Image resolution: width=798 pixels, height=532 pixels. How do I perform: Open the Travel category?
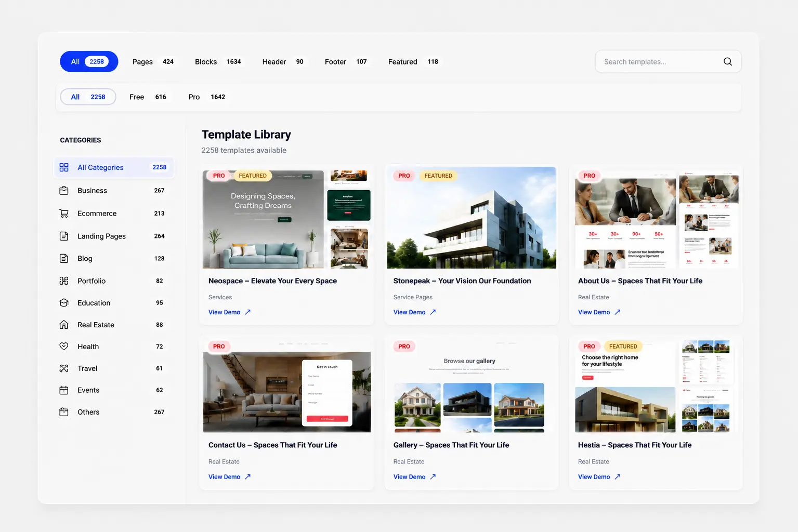pyautogui.click(x=114, y=368)
